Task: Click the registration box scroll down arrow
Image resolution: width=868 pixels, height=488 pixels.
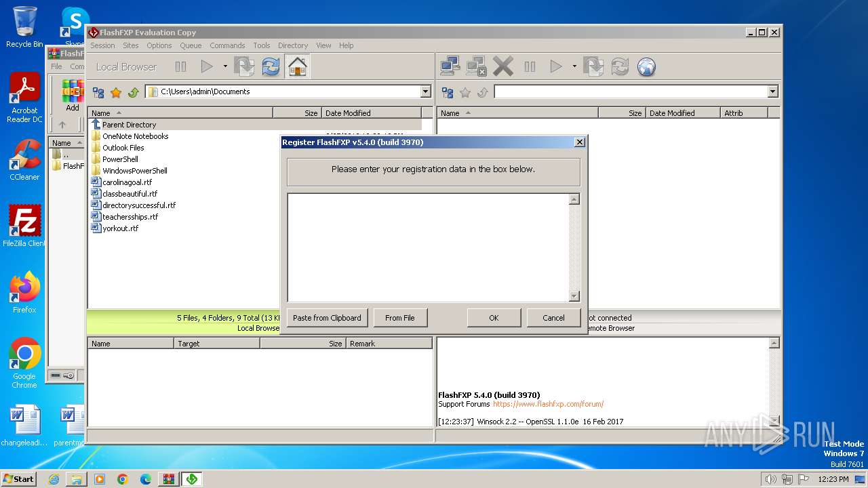Action: click(574, 296)
